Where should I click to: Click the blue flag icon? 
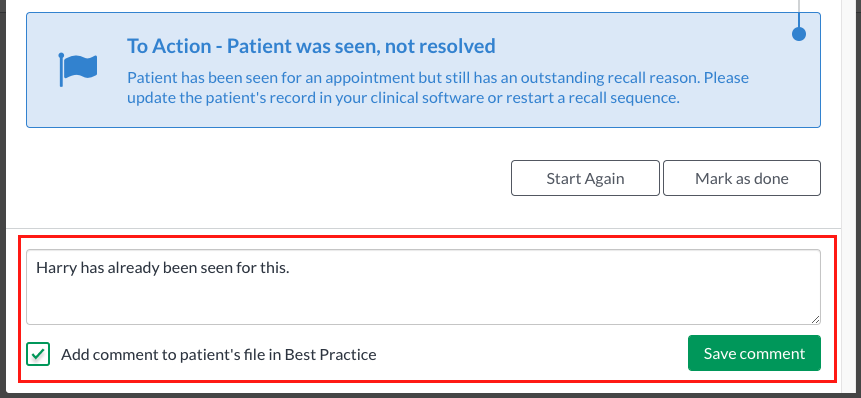pyautogui.click(x=78, y=69)
